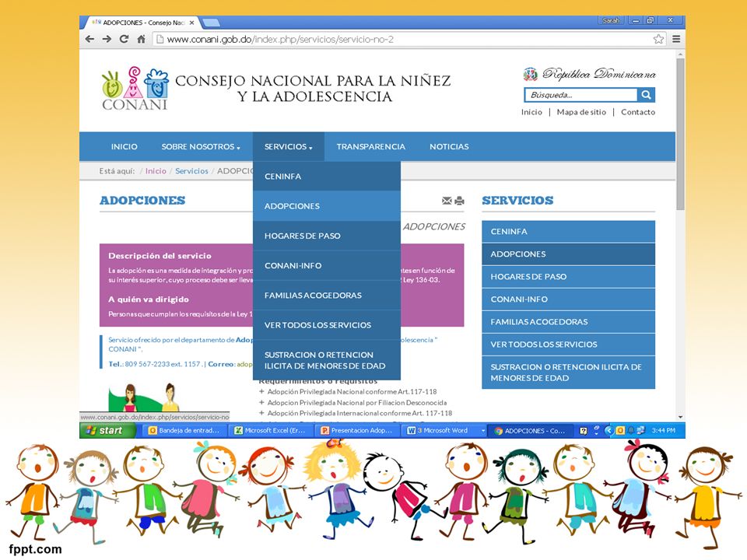Switch to Presentacion Adop... taskbar item
The image size is (747, 560).
pyautogui.click(x=357, y=431)
